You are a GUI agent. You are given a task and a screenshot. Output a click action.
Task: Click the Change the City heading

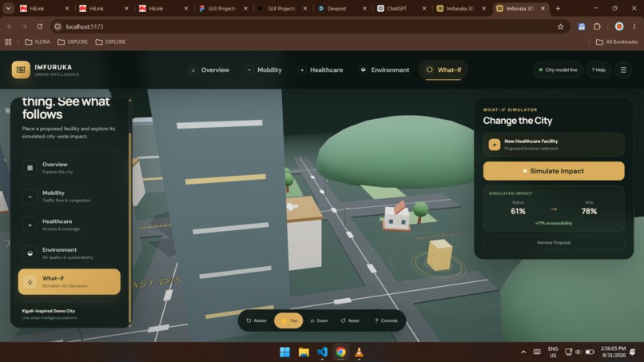518,121
